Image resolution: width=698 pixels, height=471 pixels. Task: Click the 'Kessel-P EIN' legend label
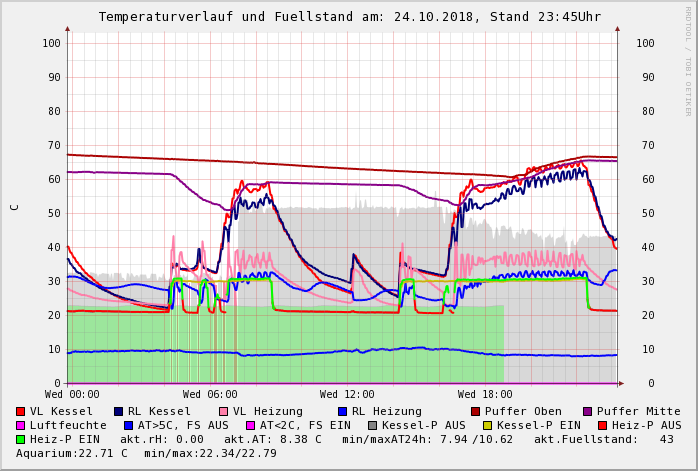tap(539, 426)
